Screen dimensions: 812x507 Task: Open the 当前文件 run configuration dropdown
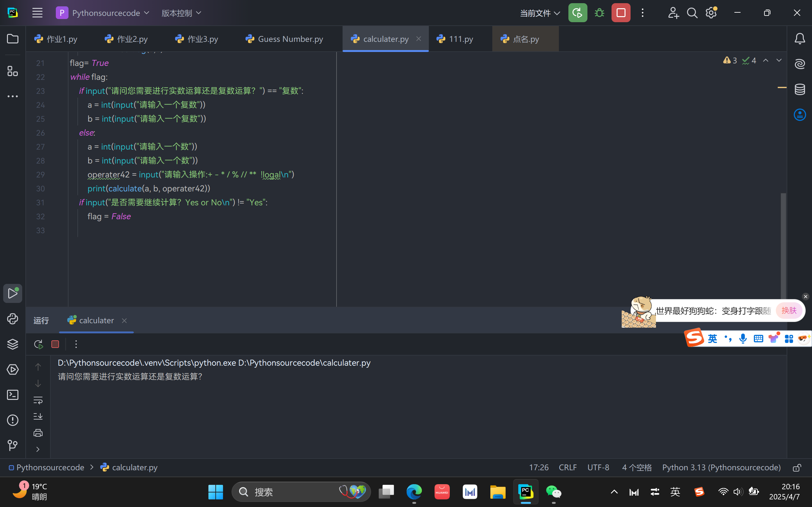pos(540,13)
